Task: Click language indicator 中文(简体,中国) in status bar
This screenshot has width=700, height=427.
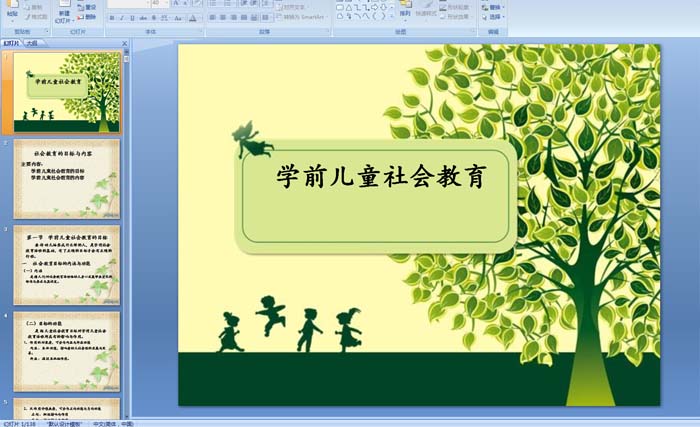Action: (x=113, y=424)
